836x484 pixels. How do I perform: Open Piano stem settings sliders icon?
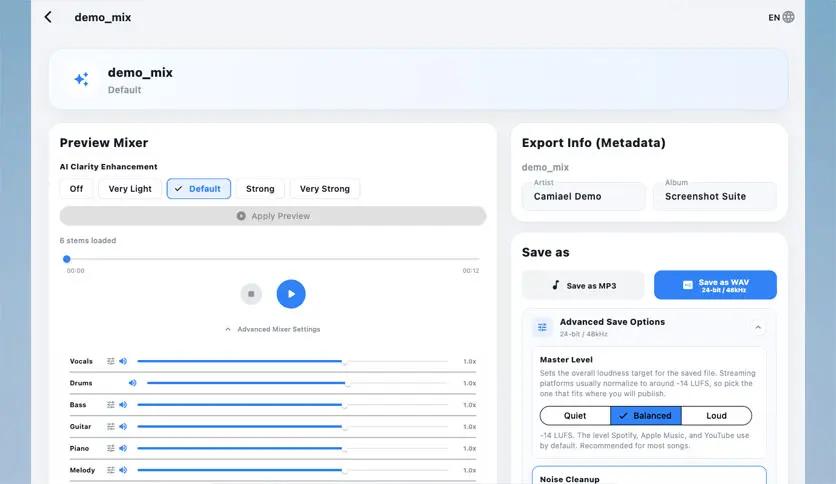click(110, 449)
